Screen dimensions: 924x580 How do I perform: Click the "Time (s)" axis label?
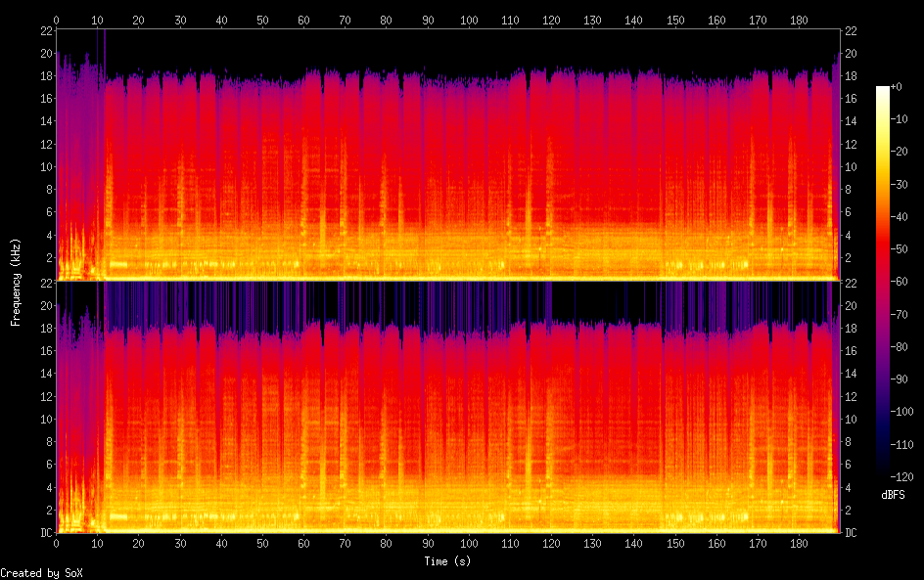coord(447,561)
